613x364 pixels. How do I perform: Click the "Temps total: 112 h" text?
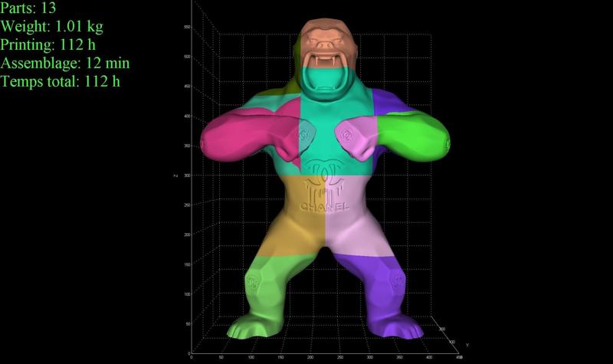(61, 81)
